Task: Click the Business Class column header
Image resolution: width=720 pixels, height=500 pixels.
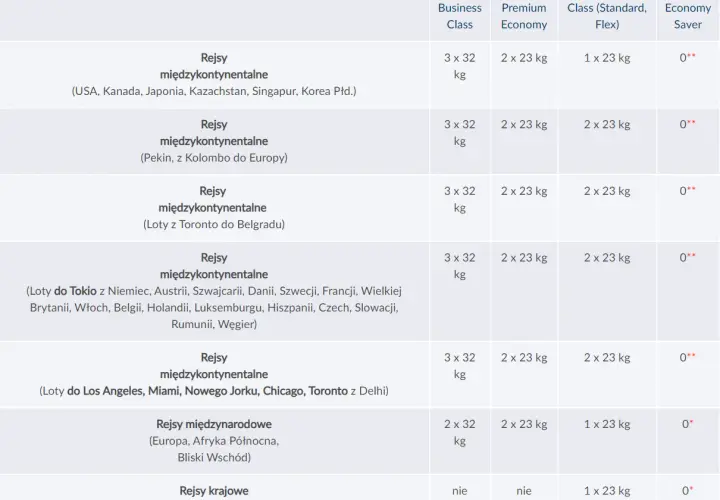Action: pyautogui.click(x=460, y=16)
